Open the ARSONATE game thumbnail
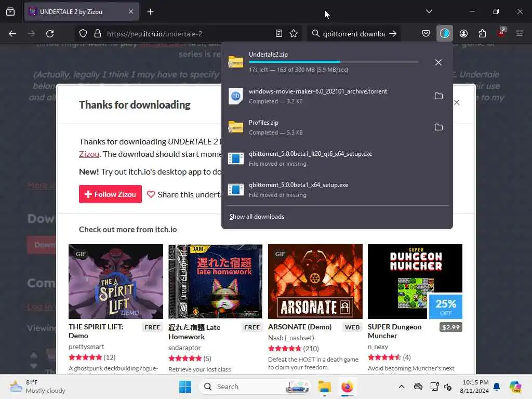 (315, 281)
